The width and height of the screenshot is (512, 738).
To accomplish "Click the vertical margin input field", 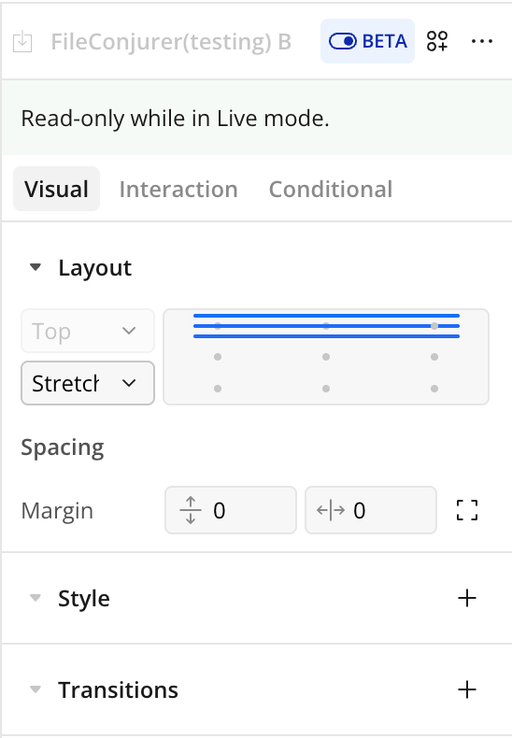I will click(231, 510).
